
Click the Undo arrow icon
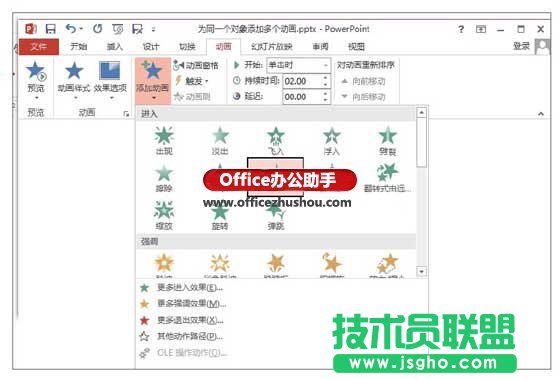(x=71, y=28)
